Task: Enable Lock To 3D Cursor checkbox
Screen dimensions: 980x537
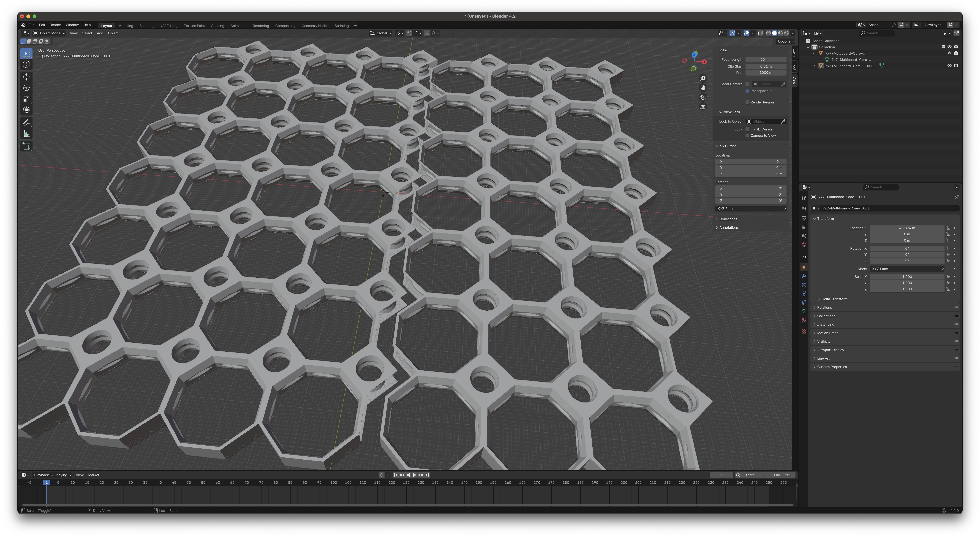Action: coord(747,129)
